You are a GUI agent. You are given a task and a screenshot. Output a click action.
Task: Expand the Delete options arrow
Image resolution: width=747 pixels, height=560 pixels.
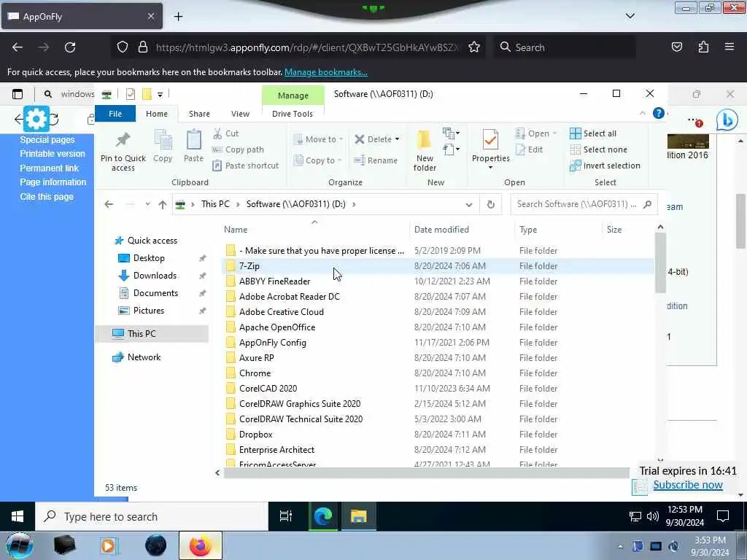click(398, 139)
